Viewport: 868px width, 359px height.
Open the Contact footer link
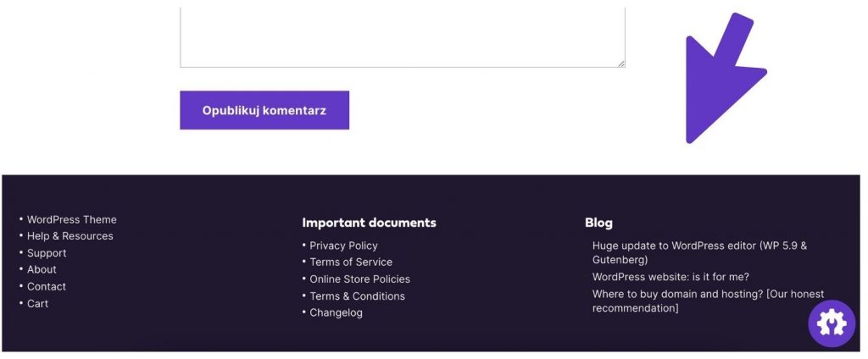(x=47, y=286)
